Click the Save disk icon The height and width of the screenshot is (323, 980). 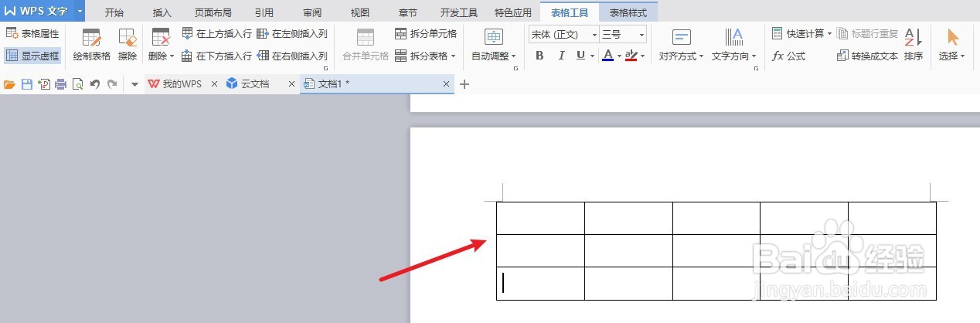pyautogui.click(x=27, y=84)
